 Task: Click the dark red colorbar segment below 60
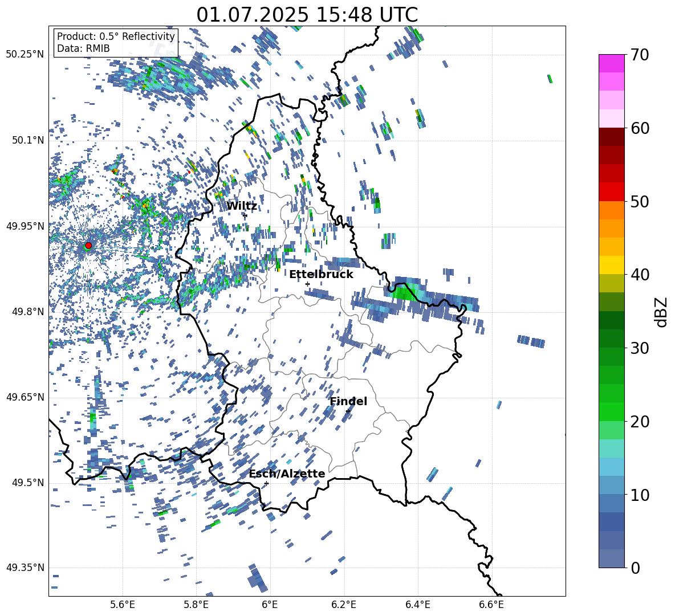click(x=611, y=137)
